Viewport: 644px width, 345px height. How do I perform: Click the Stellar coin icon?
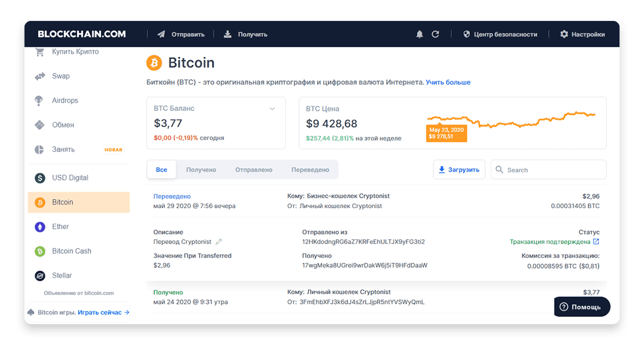[x=40, y=276]
